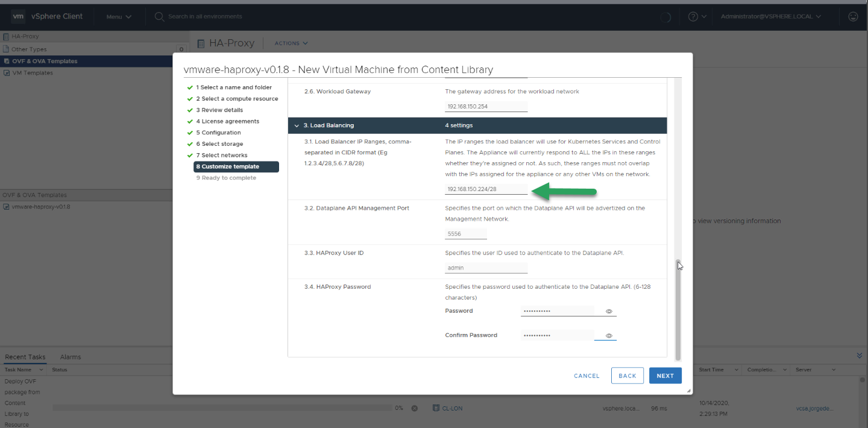
Task: Click the VM Templates icon
Action: (x=6, y=73)
